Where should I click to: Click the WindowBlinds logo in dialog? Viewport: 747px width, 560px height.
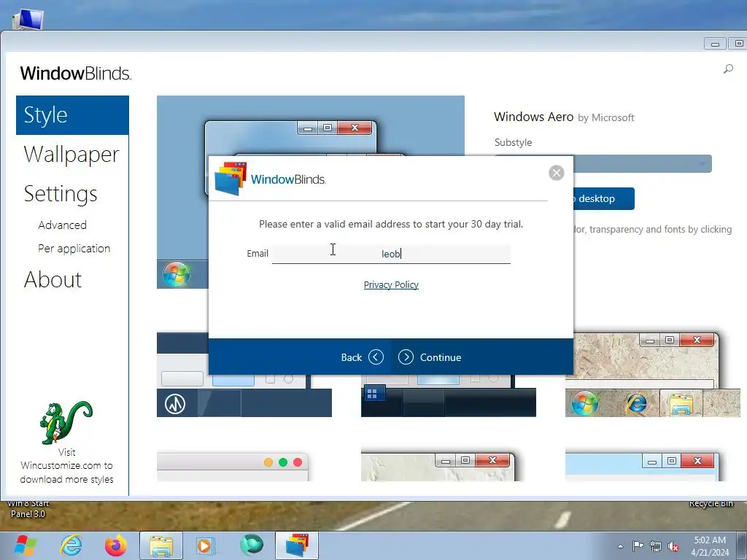click(270, 179)
